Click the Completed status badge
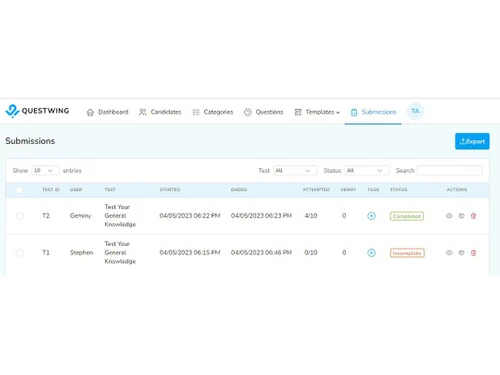Image resolution: width=500 pixels, height=375 pixels. 407,216
